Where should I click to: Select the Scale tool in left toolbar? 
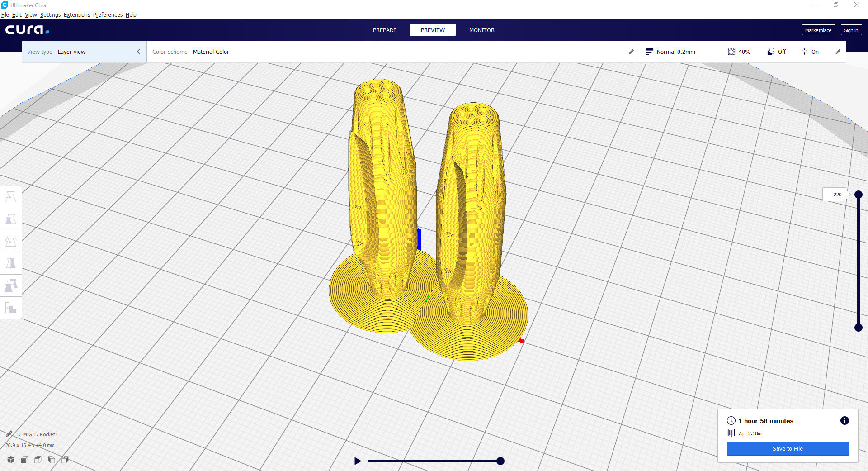pyautogui.click(x=11, y=219)
